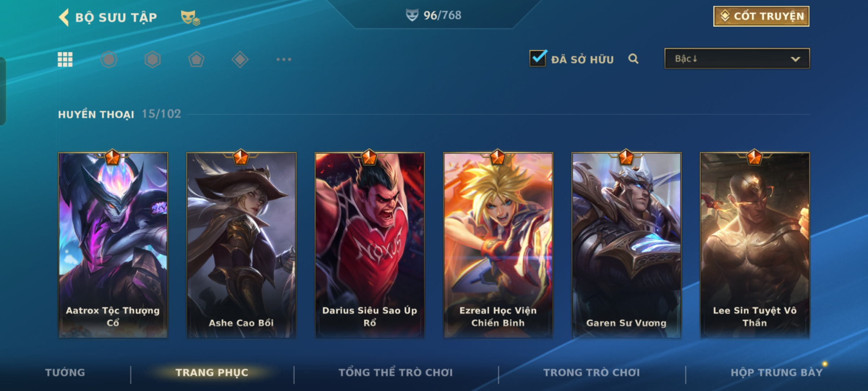The width and height of the screenshot is (868, 391).
Task: Filter by the circle rarity gem icon
Action: click(x=109, y=59)
